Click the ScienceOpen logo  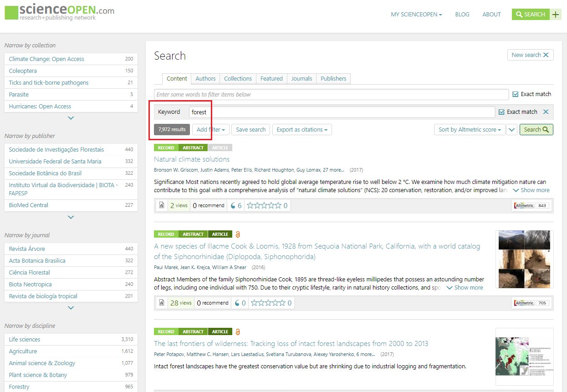pyautogui.click(x=59, y=12)
